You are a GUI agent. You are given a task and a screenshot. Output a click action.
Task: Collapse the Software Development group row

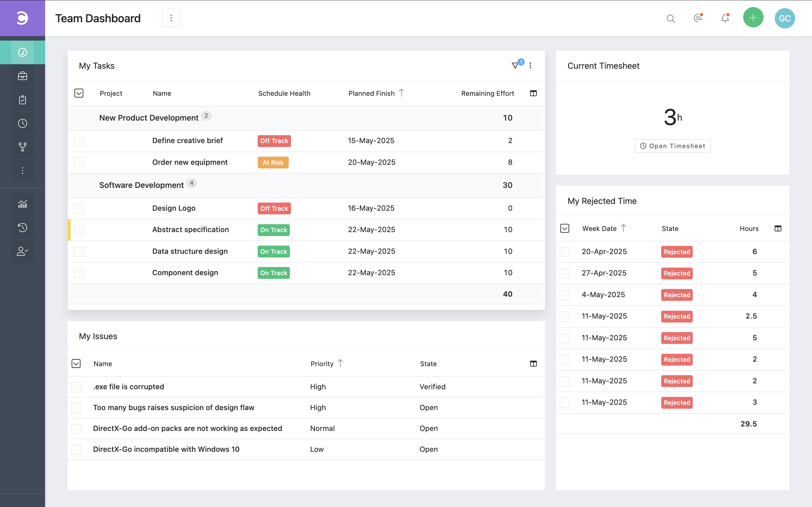(x=141, y=185)
